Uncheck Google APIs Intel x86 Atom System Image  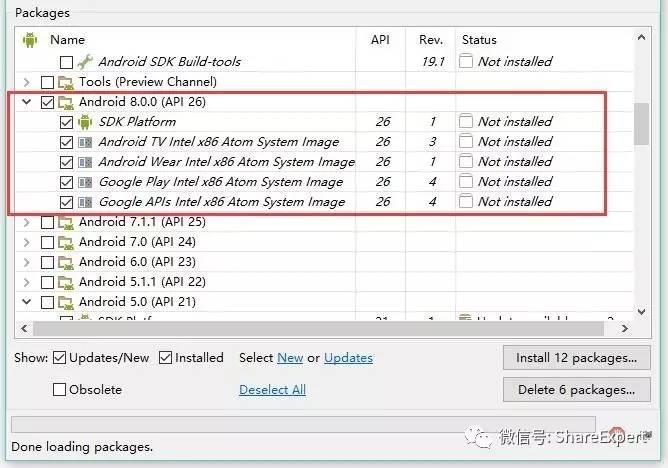click(66, 202)
